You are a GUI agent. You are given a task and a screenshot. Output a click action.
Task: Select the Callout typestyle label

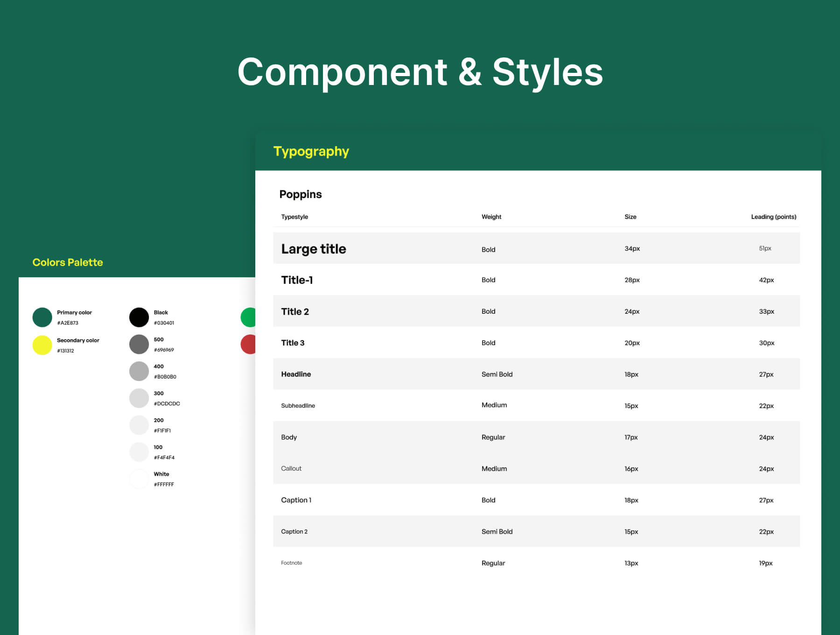click(291, 469)
